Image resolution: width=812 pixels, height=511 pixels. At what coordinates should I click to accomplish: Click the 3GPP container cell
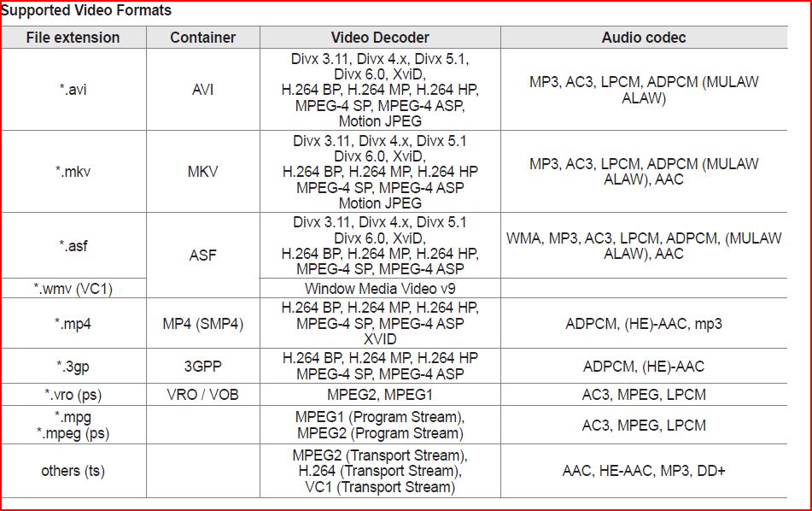click(203, 366)
